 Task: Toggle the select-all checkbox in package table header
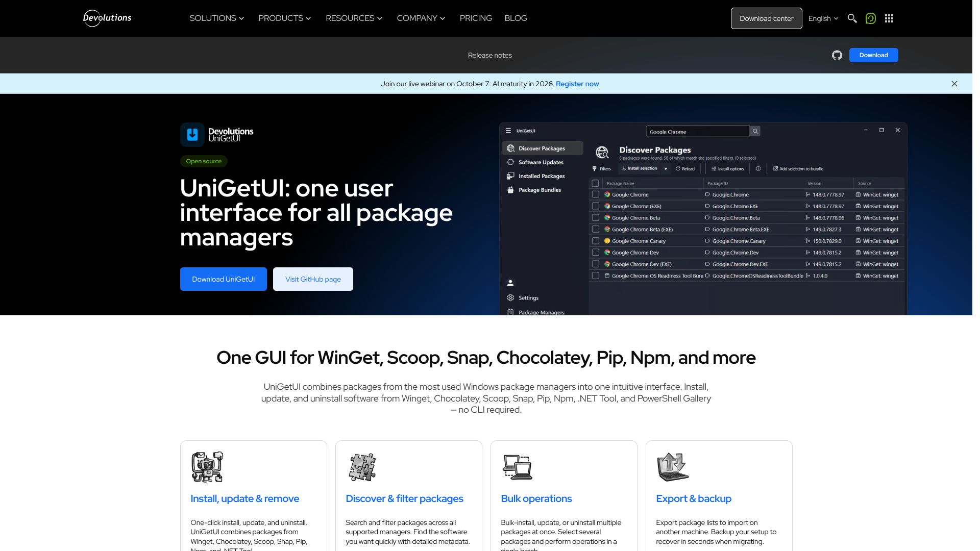pyautogui.click(x=595, y=183)
